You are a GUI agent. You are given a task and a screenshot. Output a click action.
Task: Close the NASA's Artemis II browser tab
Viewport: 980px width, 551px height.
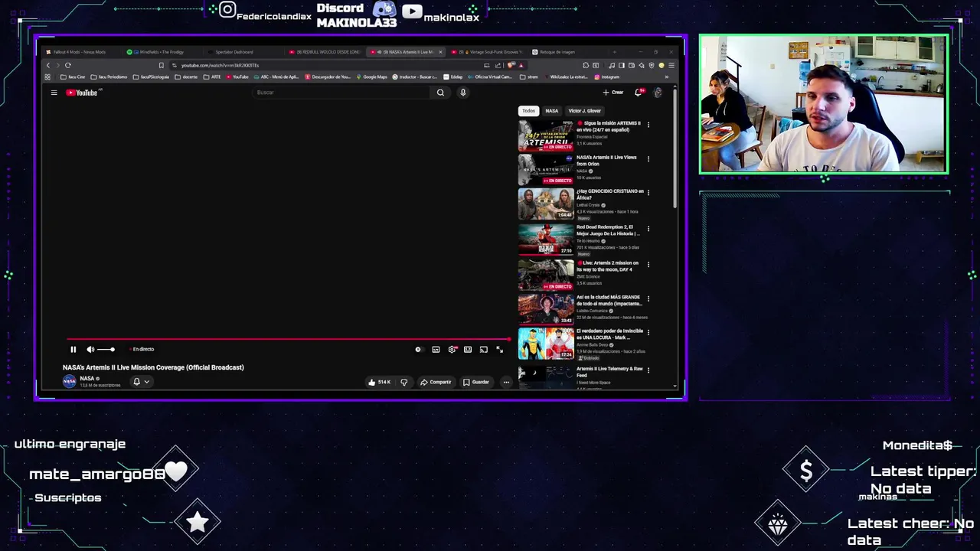[439, 52]
